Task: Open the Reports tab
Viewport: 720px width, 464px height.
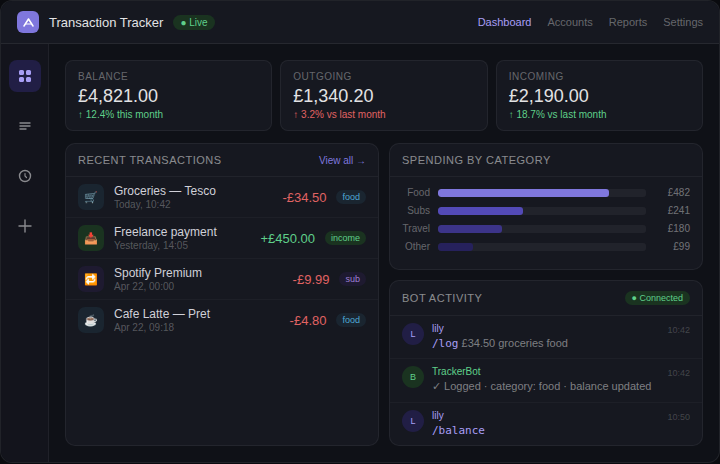Action: (x=628, y=22)
